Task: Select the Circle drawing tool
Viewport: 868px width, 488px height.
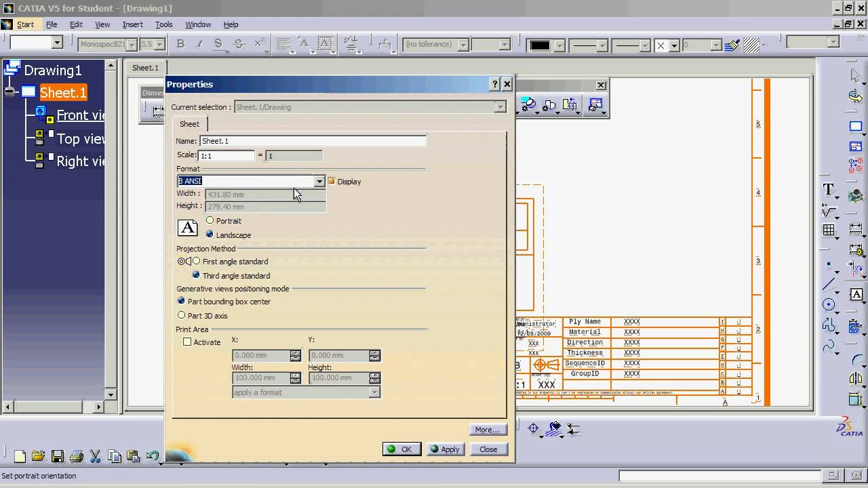Action: click(829, 305)
